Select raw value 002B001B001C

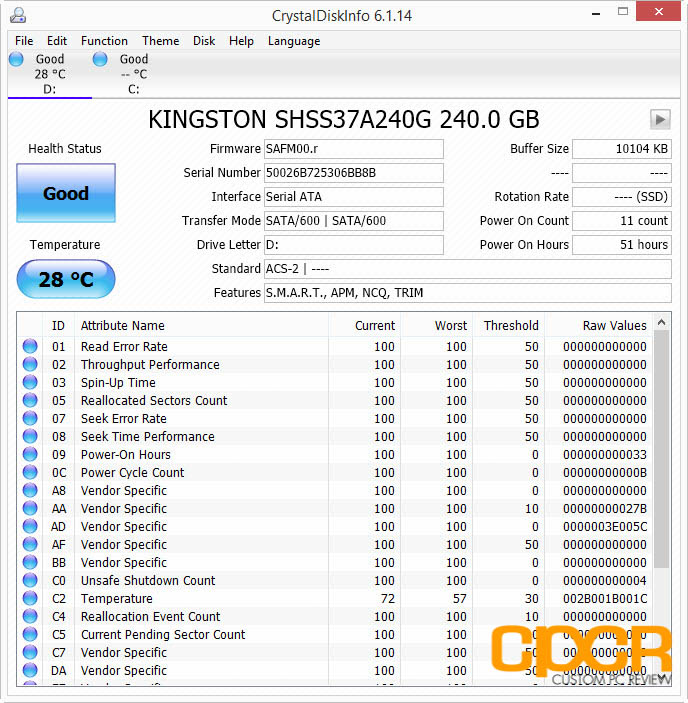coord(605,599)
